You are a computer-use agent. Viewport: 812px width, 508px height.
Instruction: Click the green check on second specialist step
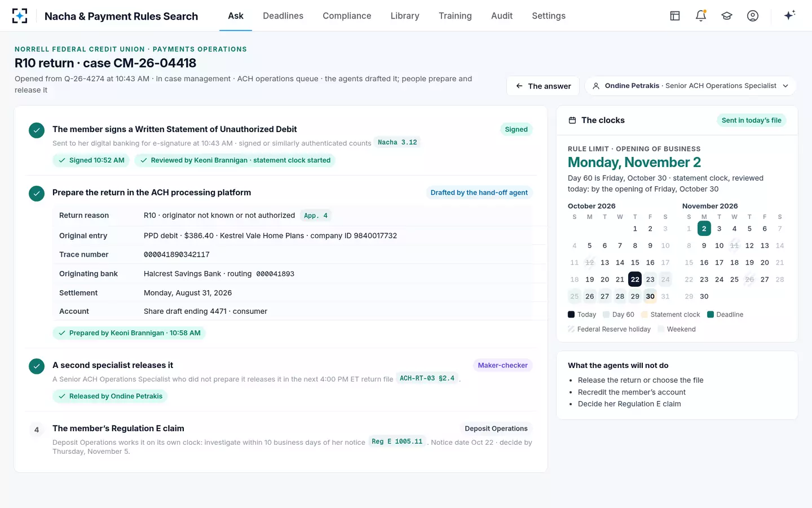pyautogui.click(x=37, y=366)
